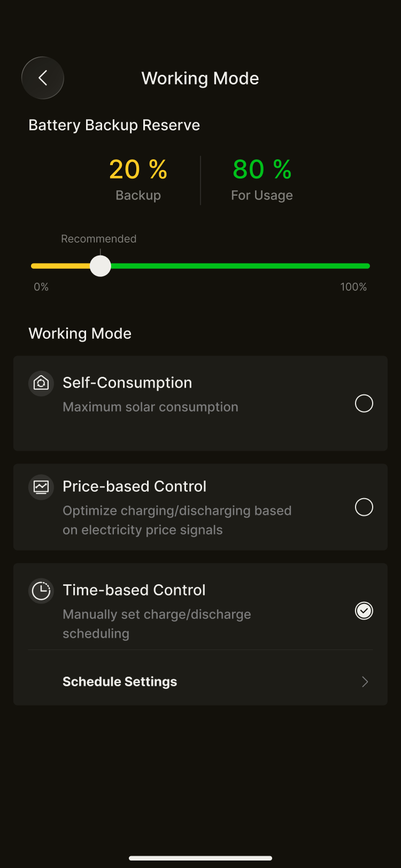Click the Self-Consumption house icon
Screen dimensions: 401x868
41,383
